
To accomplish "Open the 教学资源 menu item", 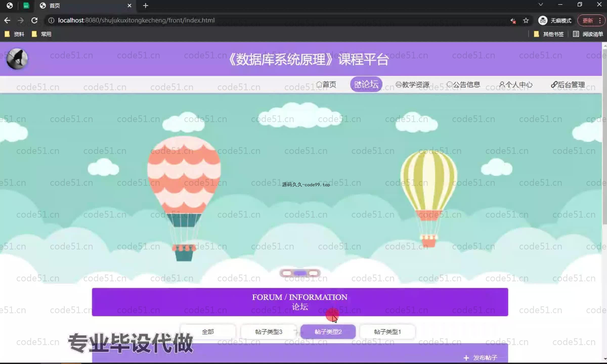I will [413, 85].
